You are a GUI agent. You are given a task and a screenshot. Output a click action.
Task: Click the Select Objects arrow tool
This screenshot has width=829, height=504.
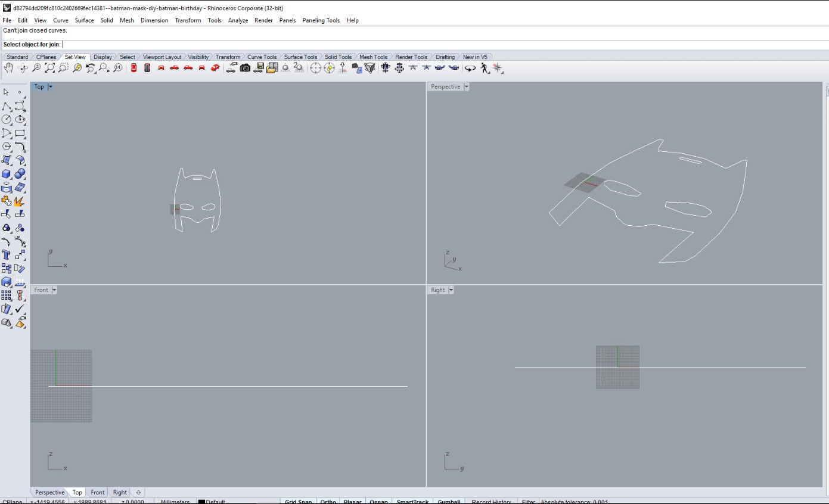click(7, 92)
